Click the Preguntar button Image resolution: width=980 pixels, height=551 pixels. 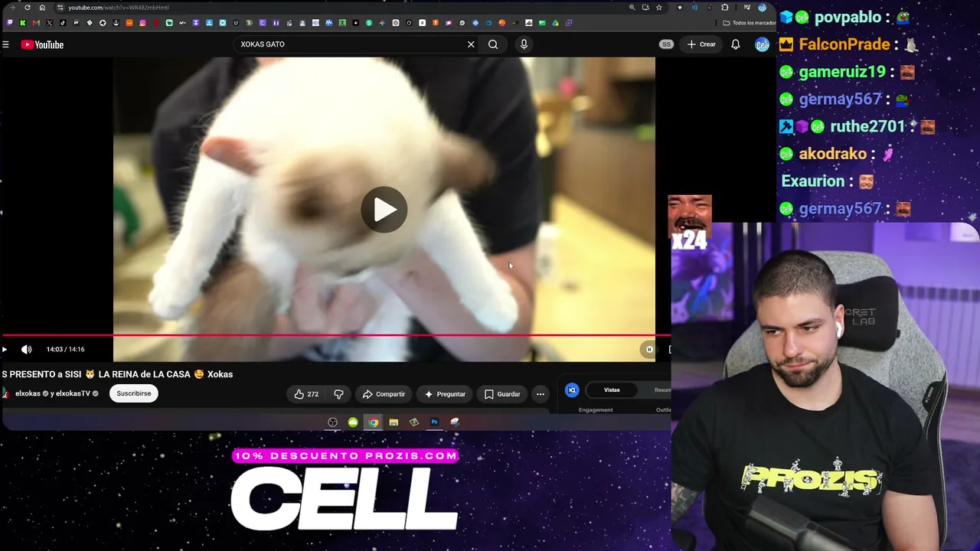pyautogui.click(x=445, y=394)
